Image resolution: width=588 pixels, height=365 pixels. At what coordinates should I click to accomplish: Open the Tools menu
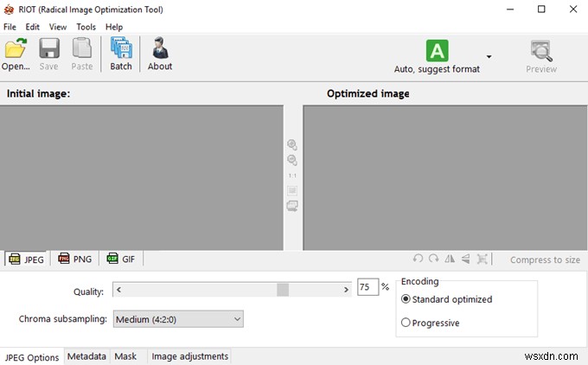point(86,27)
